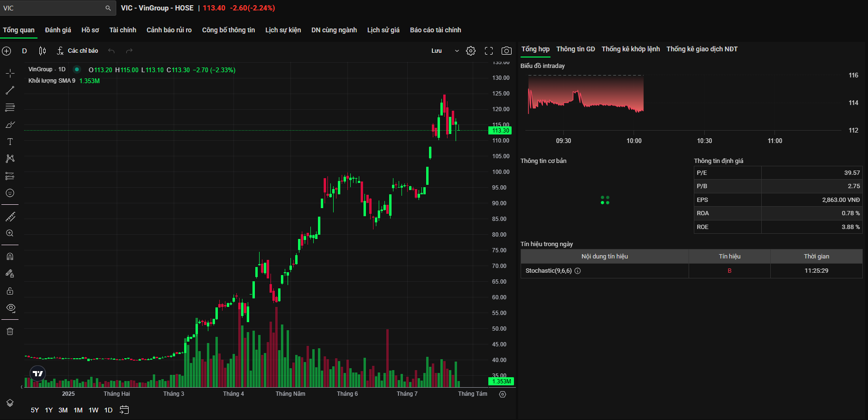The width and height of the screenshot is (868, 420).
Task: Select the 1D range
Action: [108, 410]
